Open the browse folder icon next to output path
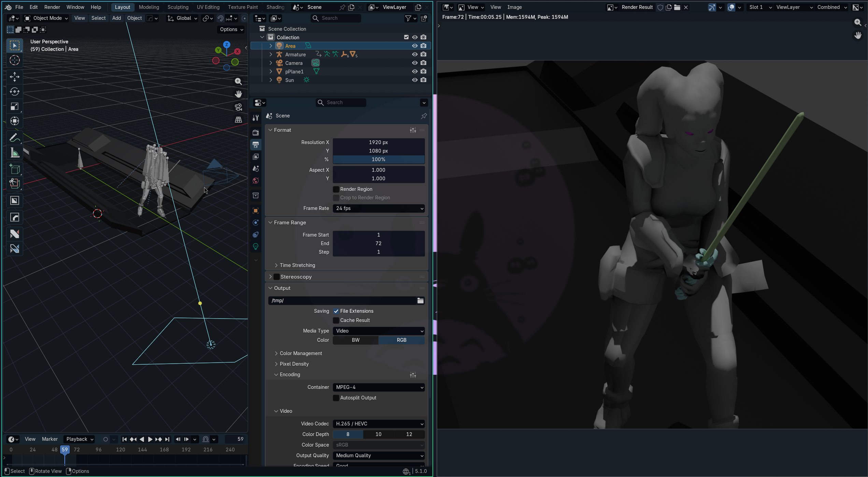 (420, 300)
